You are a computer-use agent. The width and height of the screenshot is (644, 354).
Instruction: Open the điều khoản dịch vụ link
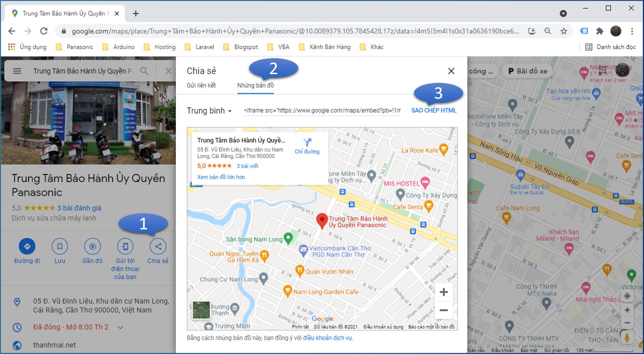point(328,338)
